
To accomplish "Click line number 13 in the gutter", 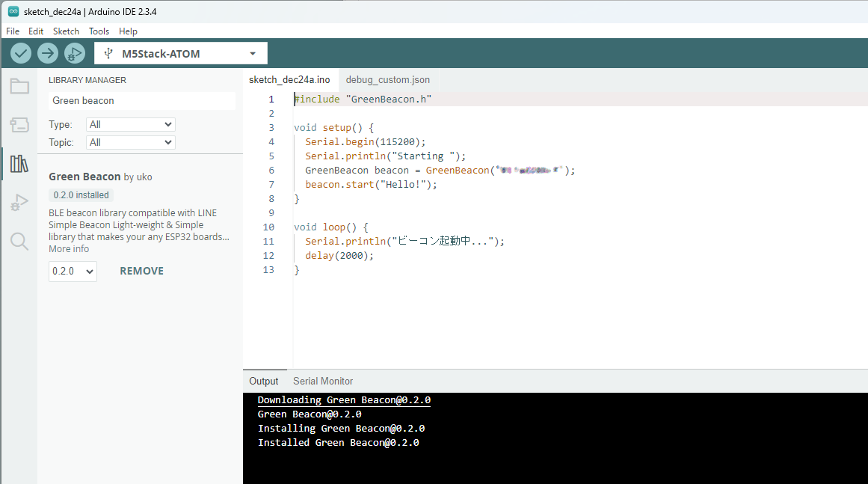I will click(x=268, y=270).
